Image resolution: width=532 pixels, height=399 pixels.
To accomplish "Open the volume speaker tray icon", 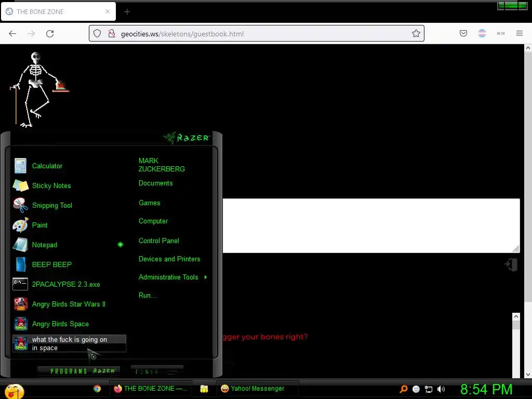I will [441, 389].
